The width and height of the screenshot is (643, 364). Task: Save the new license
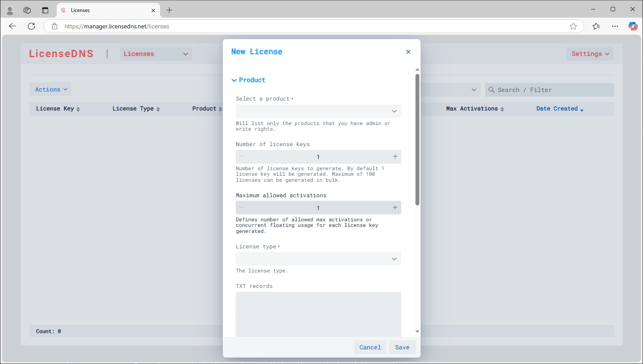(x=402, y=347)
